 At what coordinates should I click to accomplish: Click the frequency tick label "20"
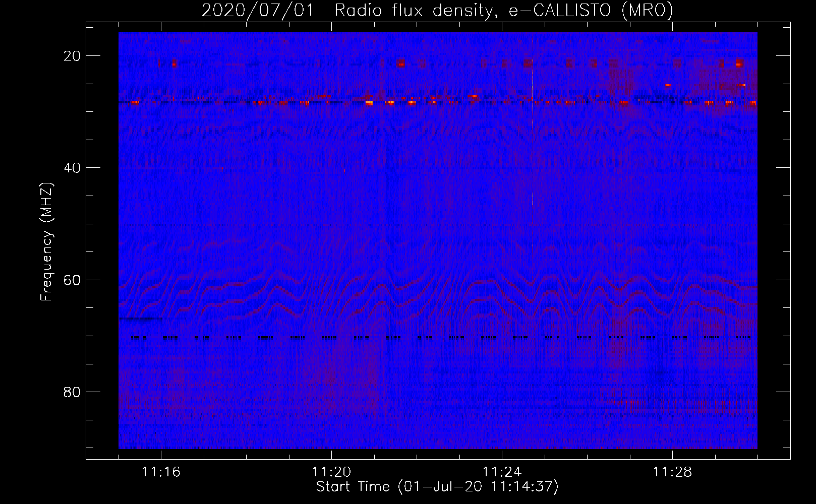(x=72, y=56)
